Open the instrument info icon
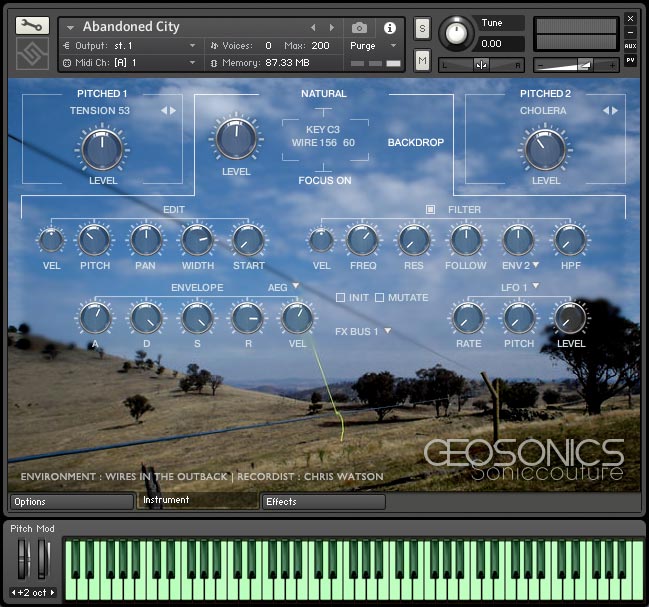This screenshot has height=607, width=649. click(389, 28)
